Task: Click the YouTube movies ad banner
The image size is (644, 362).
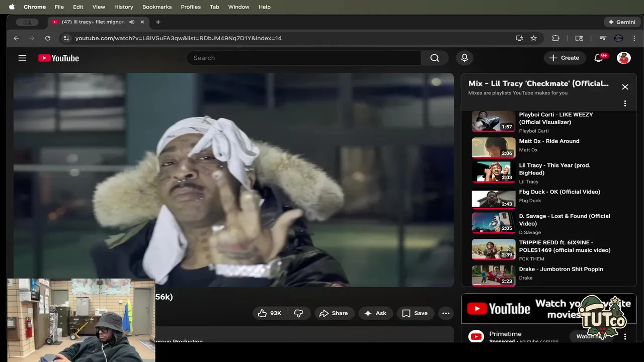Action: [549, 308]
